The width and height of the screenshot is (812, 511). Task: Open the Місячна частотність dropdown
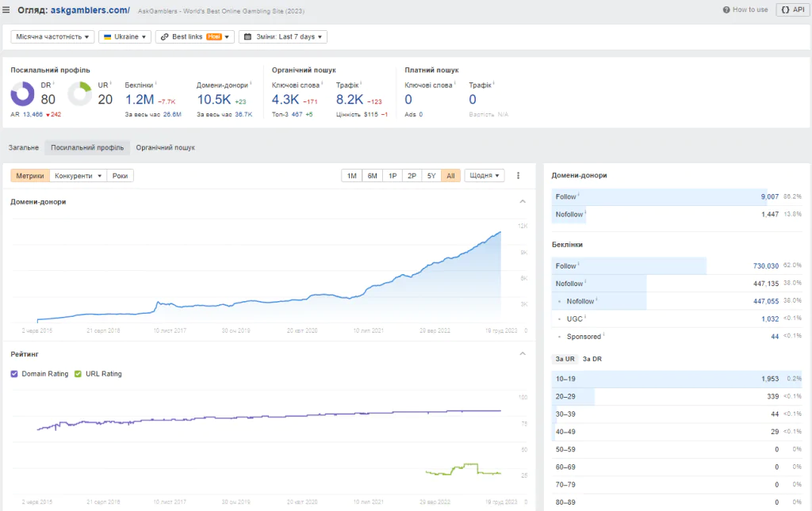[x=52, y=36]
